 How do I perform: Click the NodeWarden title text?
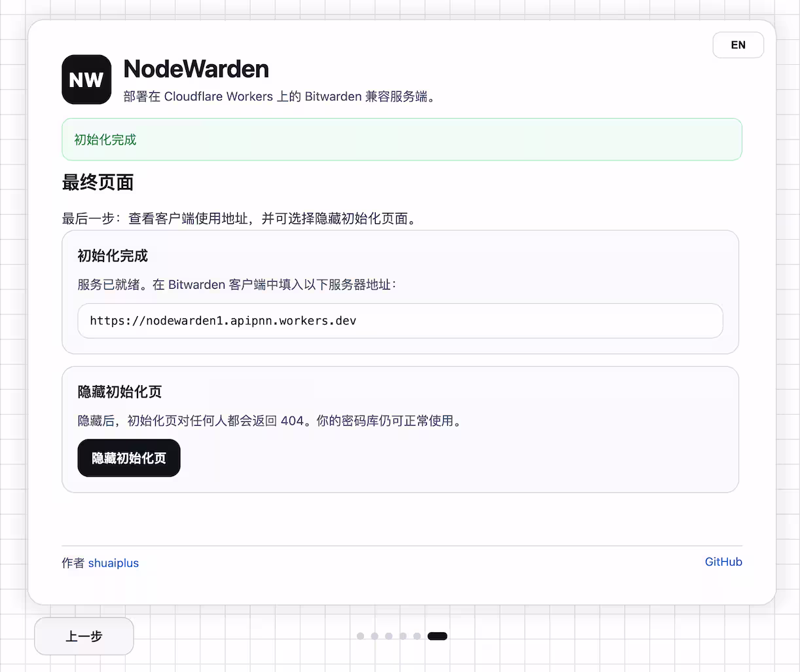click(x=196, y=69)
